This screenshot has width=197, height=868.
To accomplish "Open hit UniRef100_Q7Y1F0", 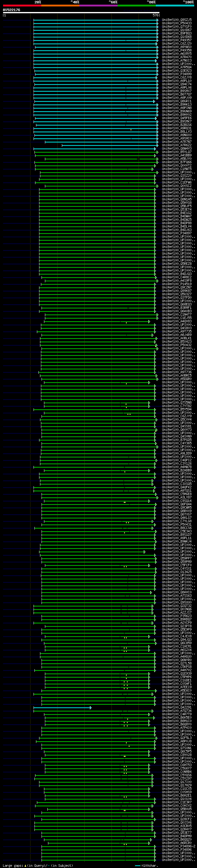I will [177, 26].
